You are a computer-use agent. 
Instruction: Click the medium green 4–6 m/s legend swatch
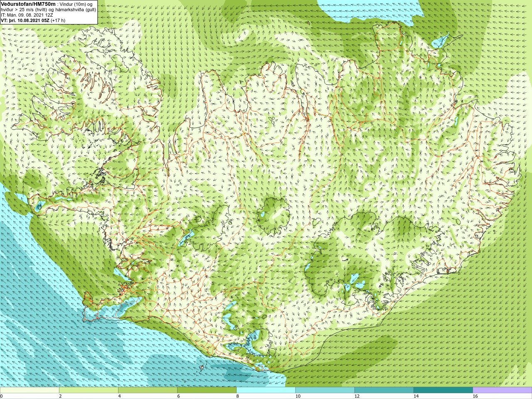tap(148, 390)
